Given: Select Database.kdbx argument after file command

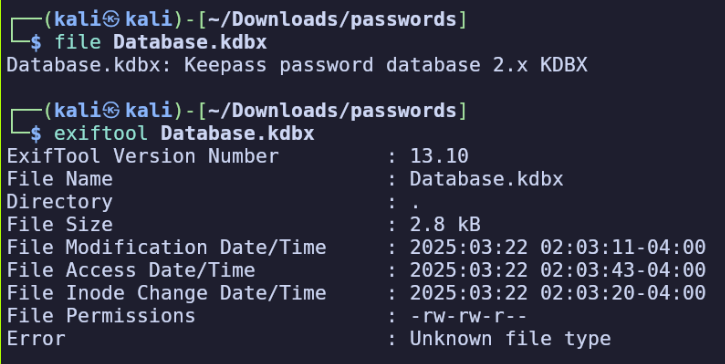Looking at the screenshot, I should coord(190,42).
